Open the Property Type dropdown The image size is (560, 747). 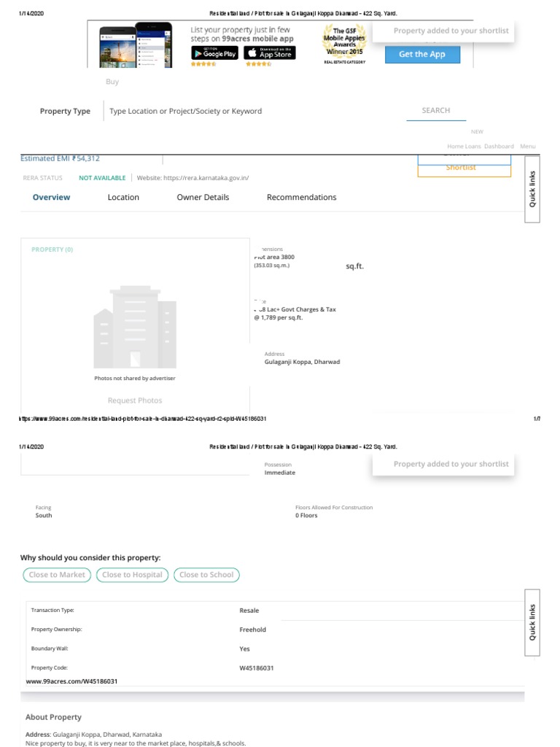coord(65,111)
